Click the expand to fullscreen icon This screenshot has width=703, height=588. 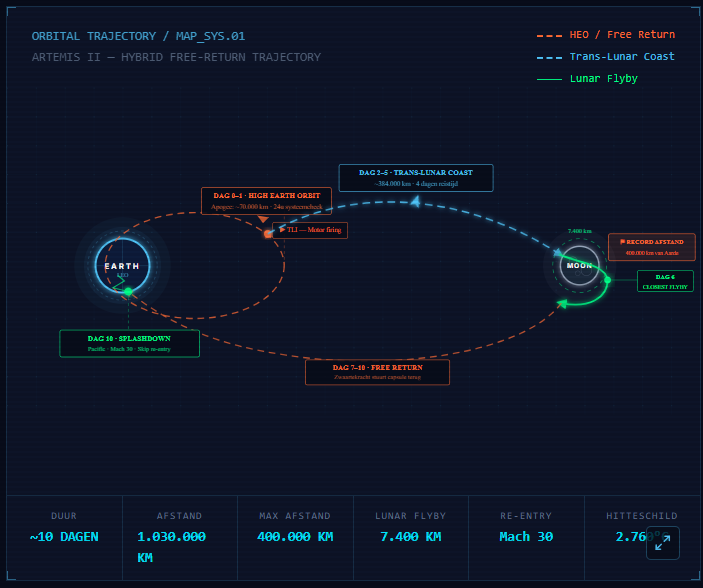[x=663, y=543]
